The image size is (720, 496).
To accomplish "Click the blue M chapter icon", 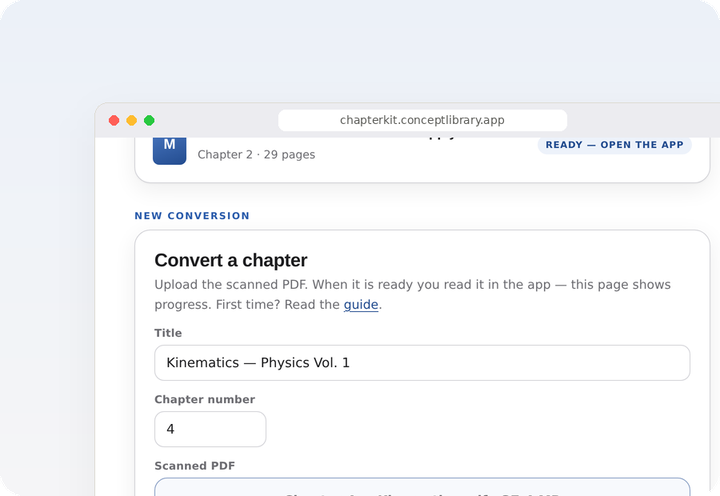I will [169, 151].
